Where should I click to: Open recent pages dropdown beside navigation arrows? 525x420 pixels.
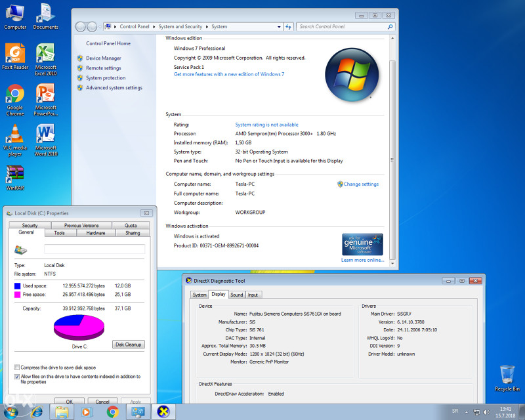[100, 27]
